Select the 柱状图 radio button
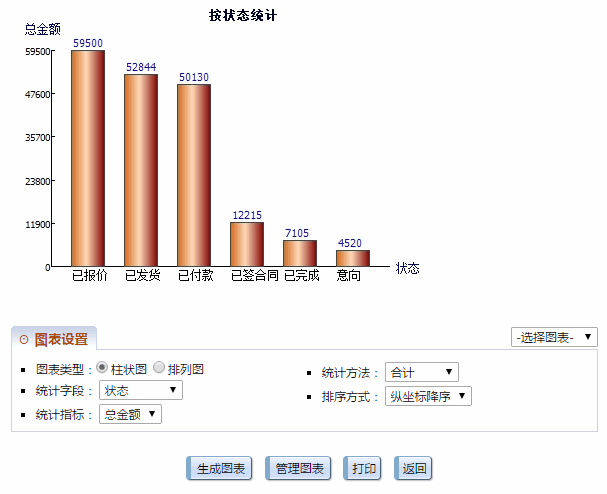The width and height of the screenshot is (607, 494). click(103, 368)
